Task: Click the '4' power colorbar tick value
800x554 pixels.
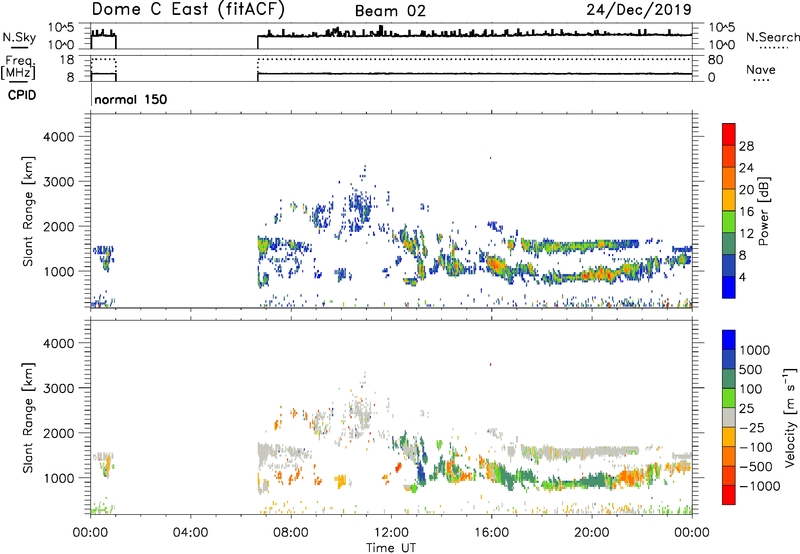Action: [x=742, y=277]
